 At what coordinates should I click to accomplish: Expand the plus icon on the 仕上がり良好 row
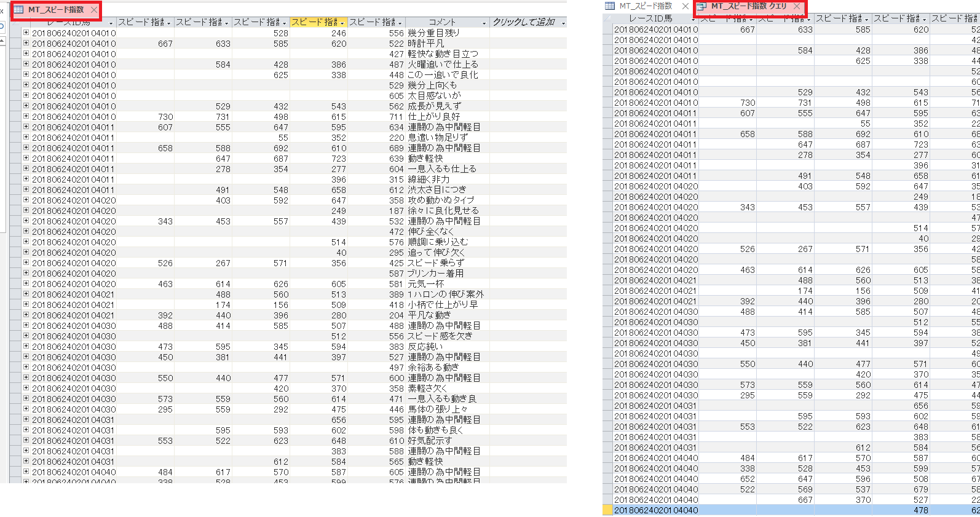pyautogui.click(x=26, y=116)
